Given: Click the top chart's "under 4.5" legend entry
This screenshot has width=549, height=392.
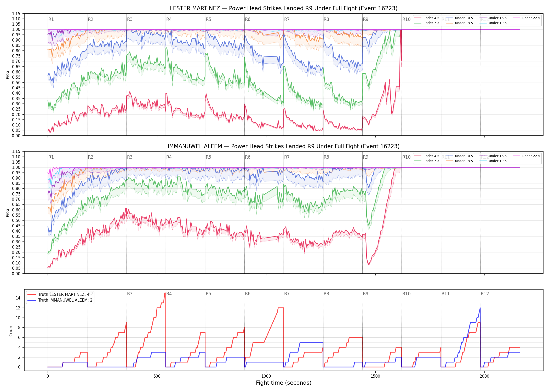Looking at the screenshot, I should pos(427,18).
